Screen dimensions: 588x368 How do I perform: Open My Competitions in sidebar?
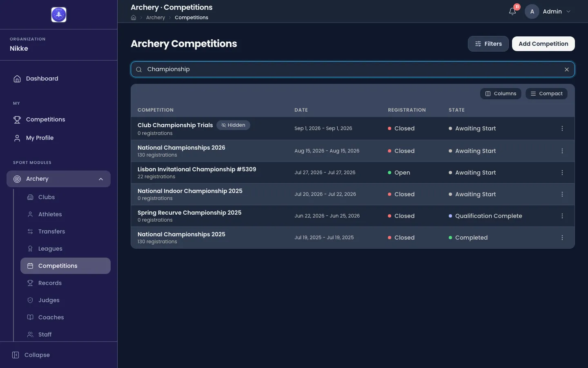click(x=58, y=119)
